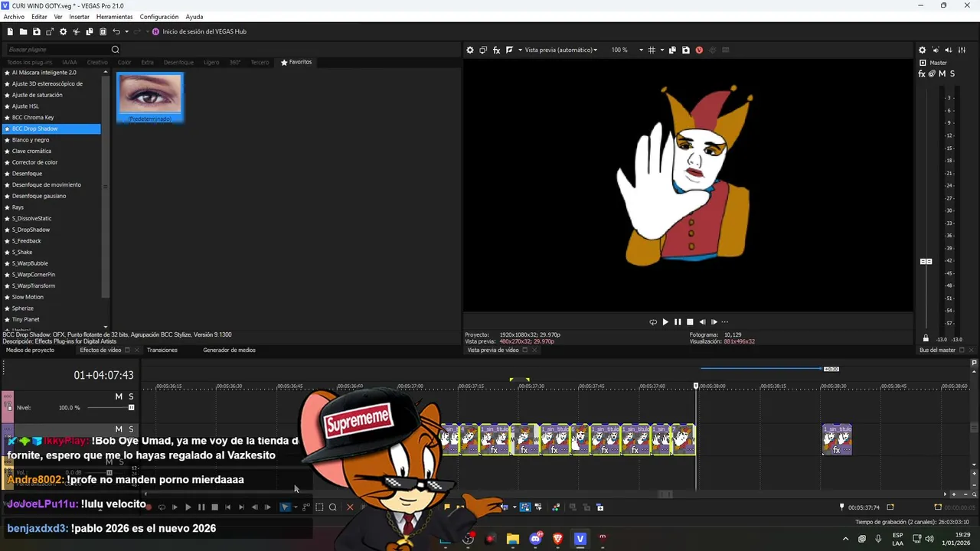Click the red X delete icon in timeline toolbar

tap(350, 507)
